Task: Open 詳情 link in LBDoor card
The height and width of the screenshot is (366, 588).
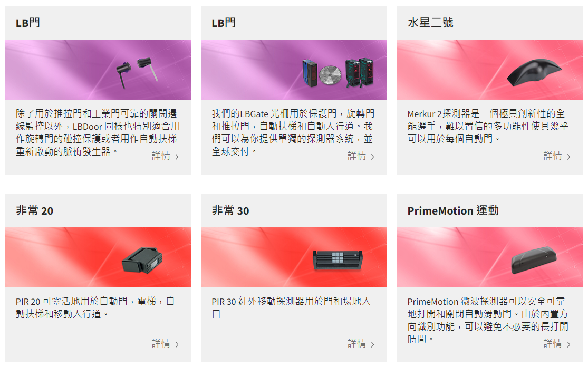Action: point(166,156)
